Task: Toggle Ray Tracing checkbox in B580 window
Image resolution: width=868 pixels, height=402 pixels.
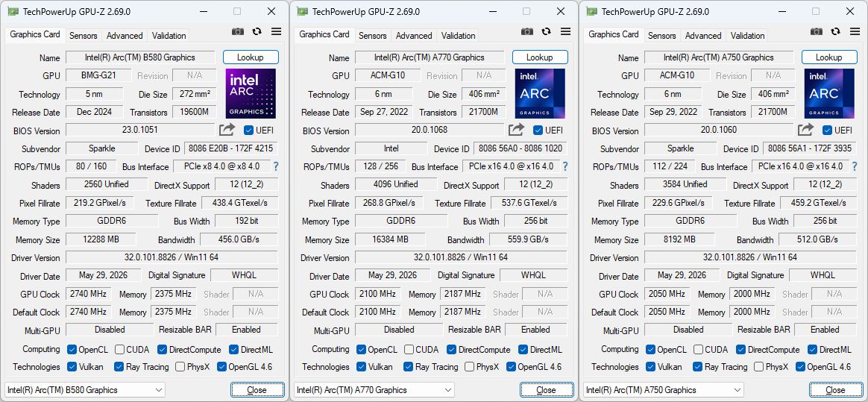Action: pos(119,366)
